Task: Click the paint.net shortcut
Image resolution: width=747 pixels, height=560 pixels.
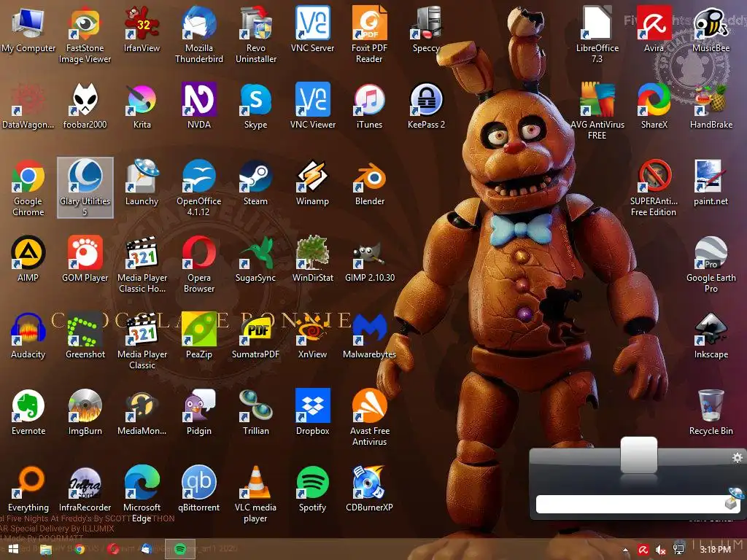Action: tap(711, 183)
